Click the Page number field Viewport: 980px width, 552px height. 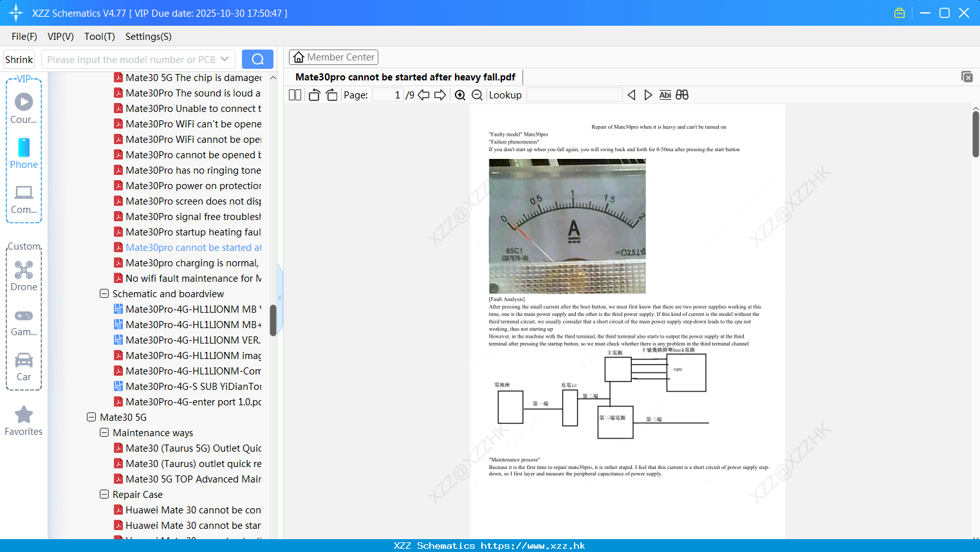pyautogui.click(x=388, y=95)
